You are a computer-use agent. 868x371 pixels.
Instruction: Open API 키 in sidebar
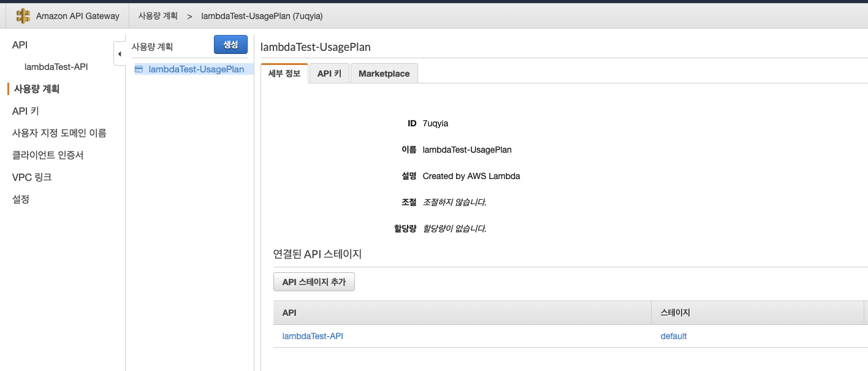pyautogui.click(x=26, y=111)
